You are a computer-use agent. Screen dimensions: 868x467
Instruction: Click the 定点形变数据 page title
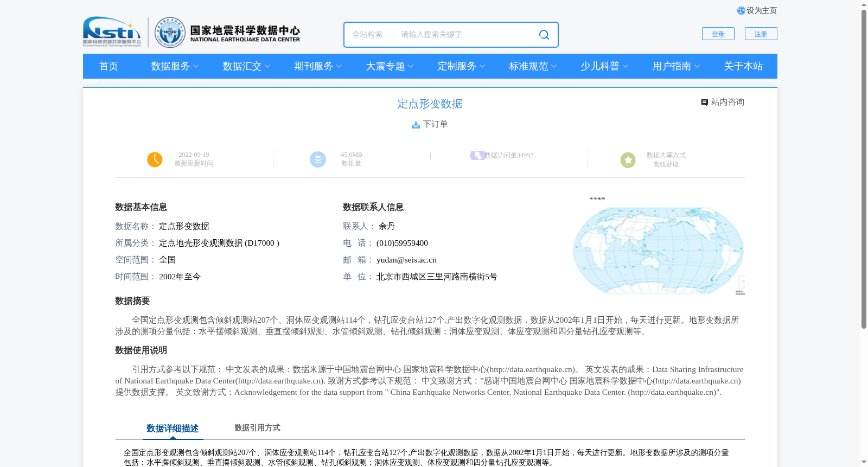pyautogui.click(x=430, y=104)
